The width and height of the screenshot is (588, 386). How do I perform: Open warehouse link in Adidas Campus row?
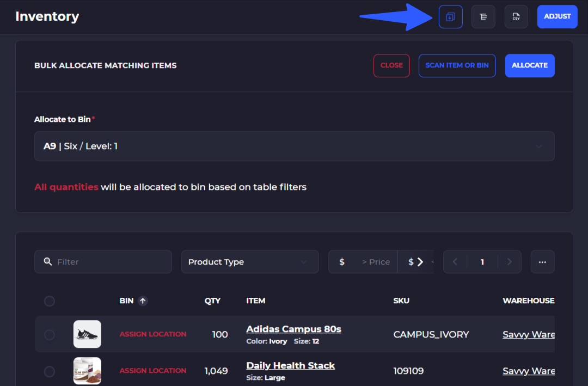[x=528, y=334]
